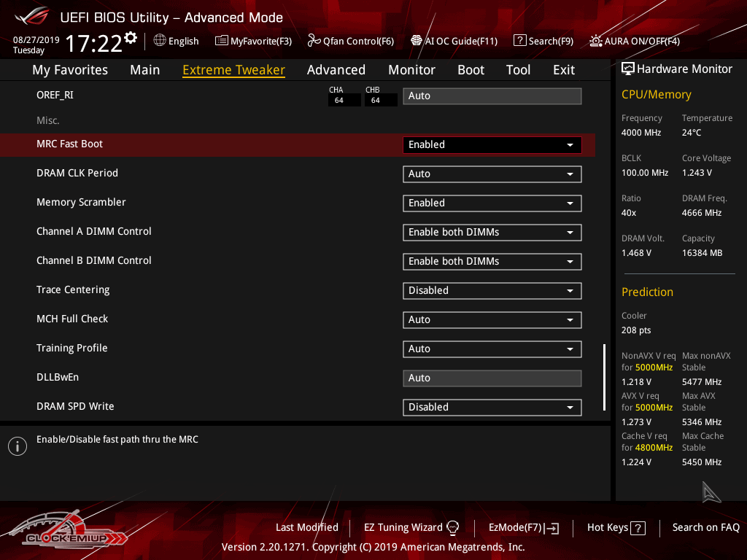Toggle AURA ON/OFF lighting icon
Viewport: 747px width, 560px height.
tap(596, 41)
